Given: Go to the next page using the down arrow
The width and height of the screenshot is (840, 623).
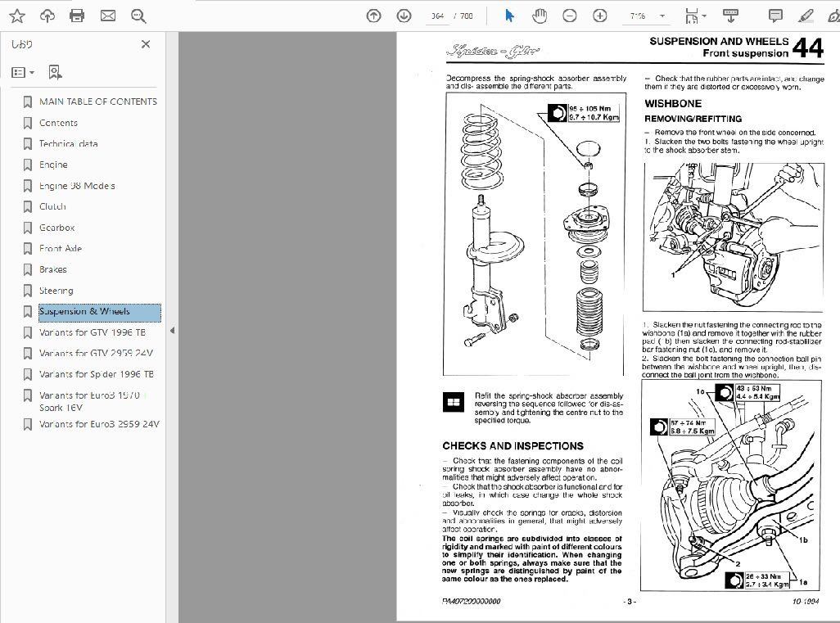Looking at the screenshot, I should click(404, 16).
